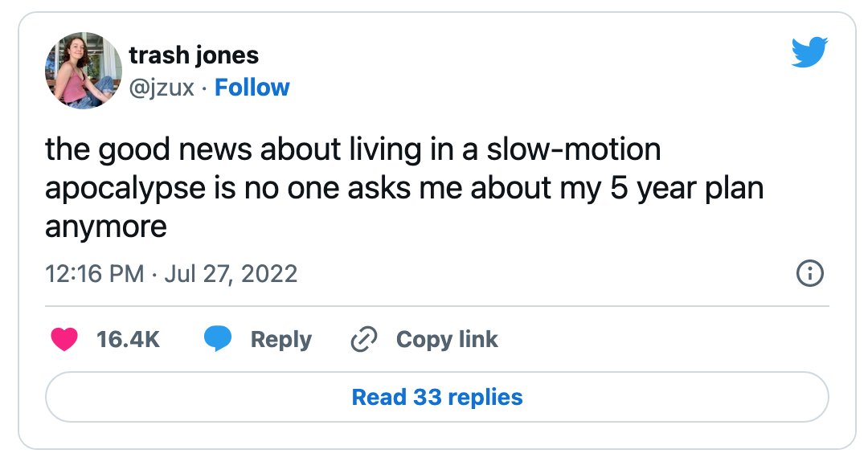Follow the @jzux account

(252, 88)
